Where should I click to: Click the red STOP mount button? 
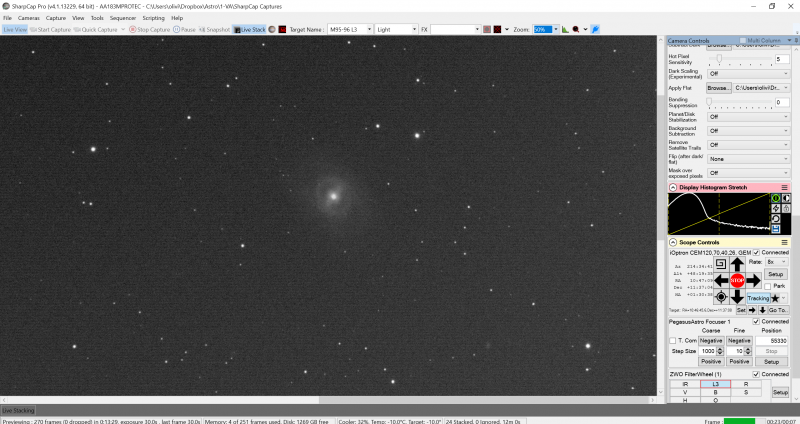pos(737,280)
